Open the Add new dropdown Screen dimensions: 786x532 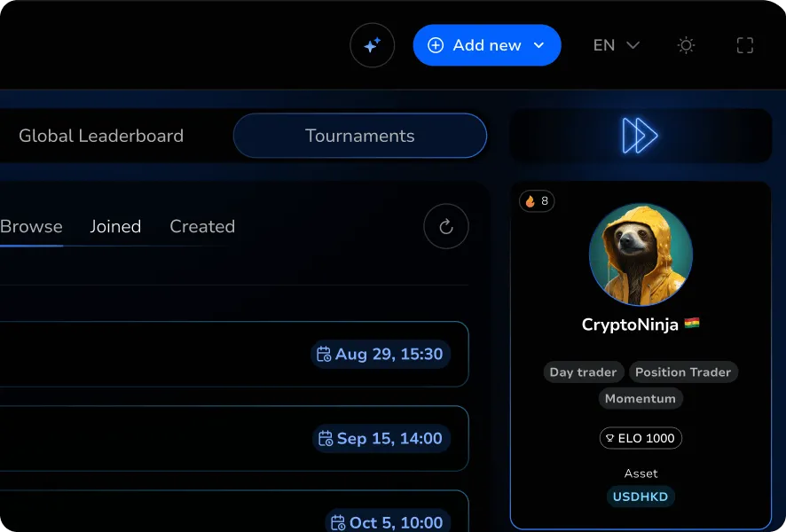[487, 45]
